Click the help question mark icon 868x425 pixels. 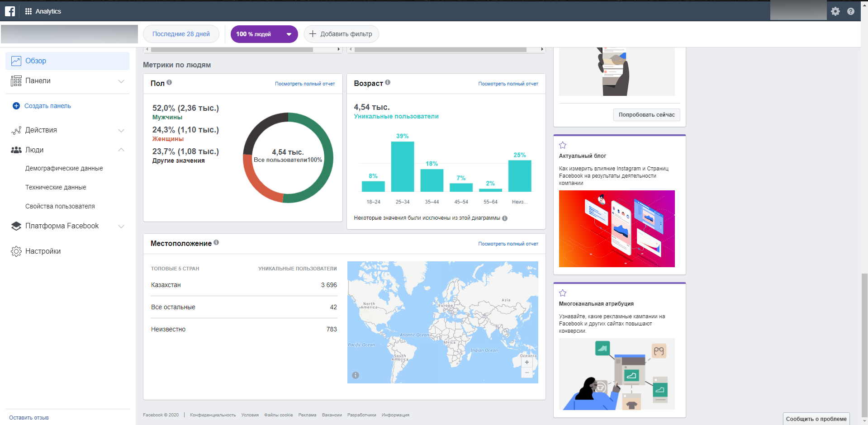850,11
